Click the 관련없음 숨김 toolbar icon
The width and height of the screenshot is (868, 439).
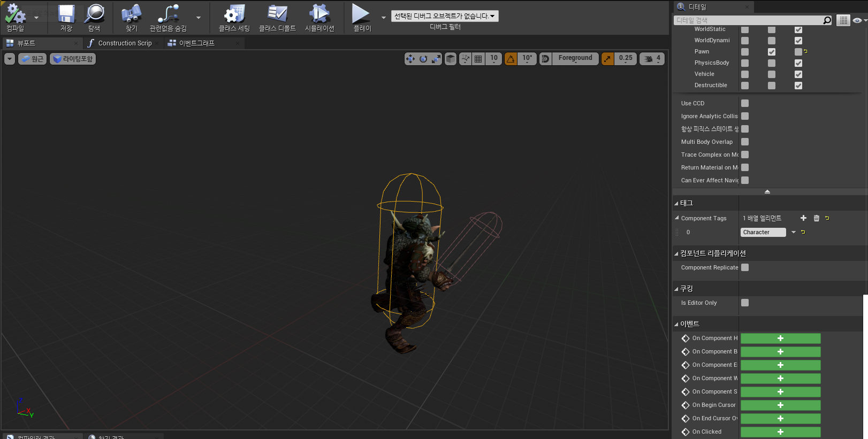click(168, 14)
